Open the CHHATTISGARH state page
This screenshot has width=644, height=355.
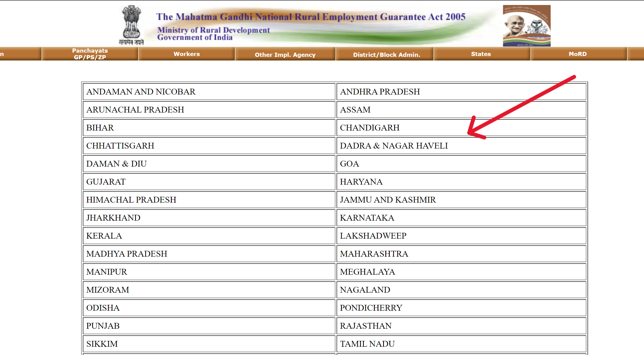[x=120, y=146]
